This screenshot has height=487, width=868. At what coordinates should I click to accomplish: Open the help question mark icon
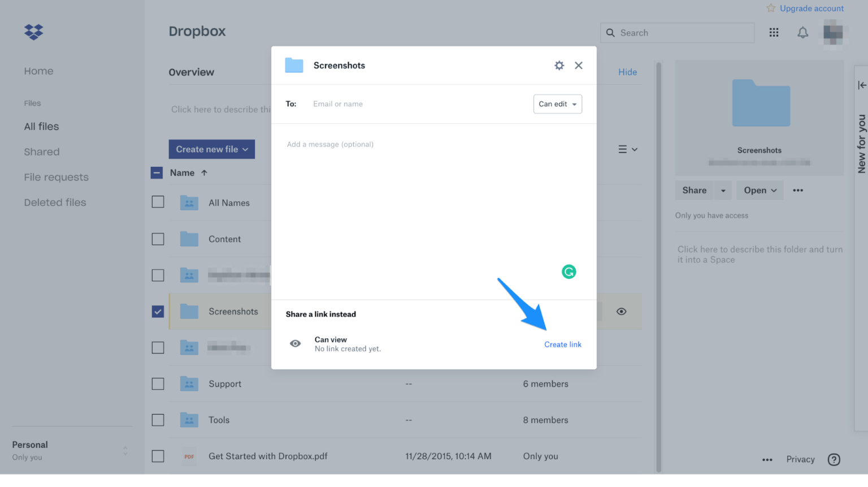[x=834, y=459]
